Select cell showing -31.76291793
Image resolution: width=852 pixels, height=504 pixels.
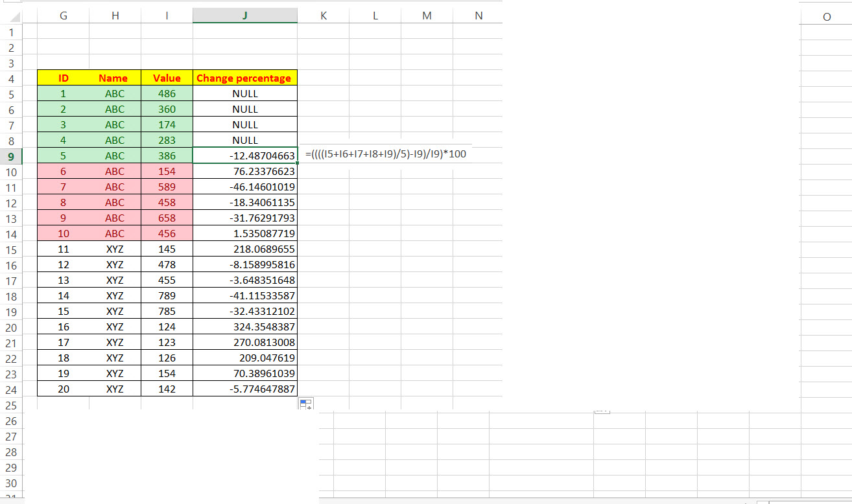pos(245,218)
